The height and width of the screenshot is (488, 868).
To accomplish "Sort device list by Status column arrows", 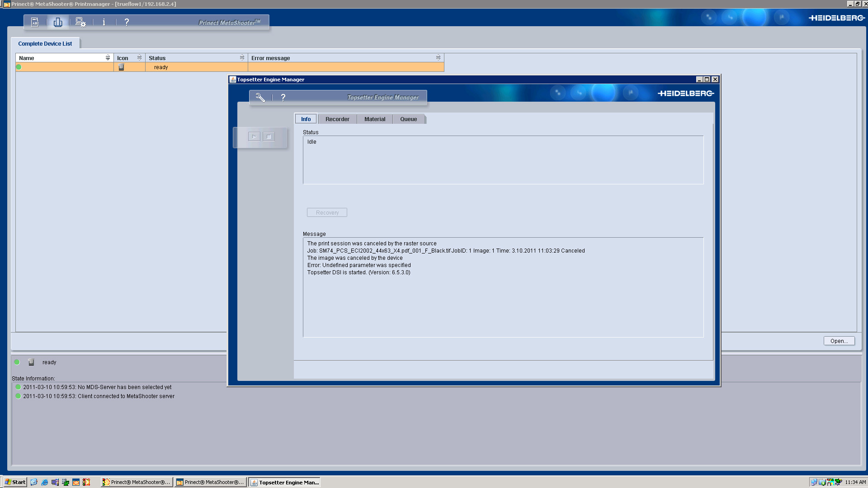I will [242, 58].
